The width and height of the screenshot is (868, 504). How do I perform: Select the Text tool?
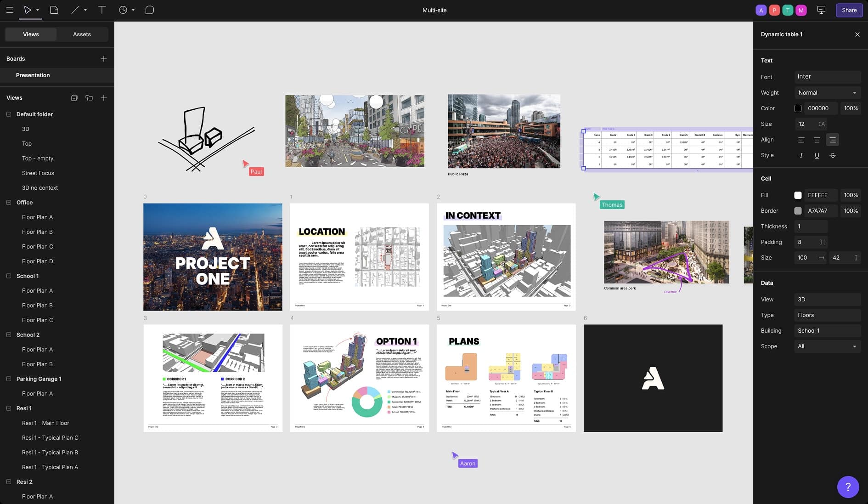click(102, 10)
